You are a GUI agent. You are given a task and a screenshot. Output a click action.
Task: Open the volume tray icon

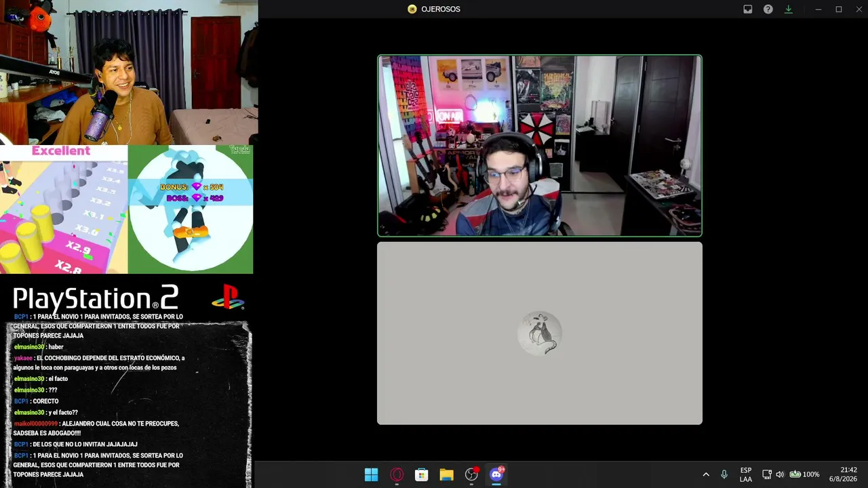click(780, 474)
